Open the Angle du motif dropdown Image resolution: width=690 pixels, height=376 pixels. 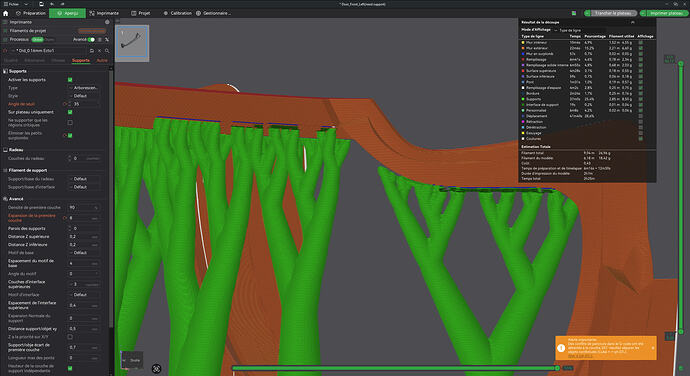pos(84,274)
